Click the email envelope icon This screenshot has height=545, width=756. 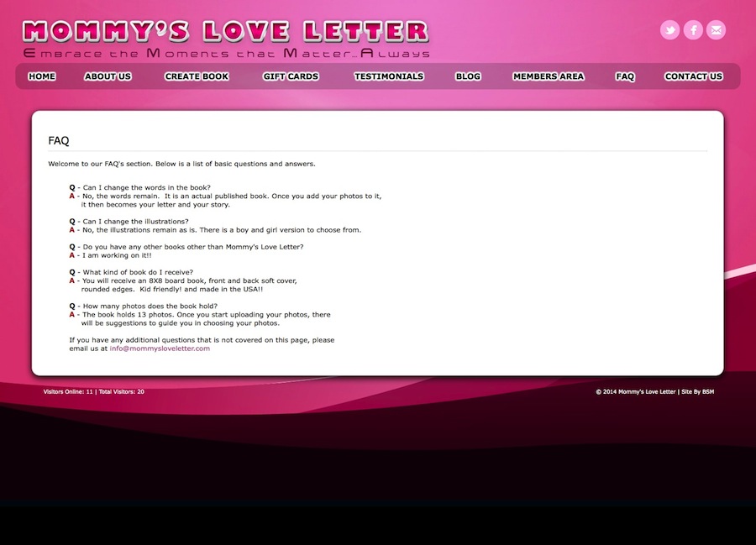coord(716,30)
